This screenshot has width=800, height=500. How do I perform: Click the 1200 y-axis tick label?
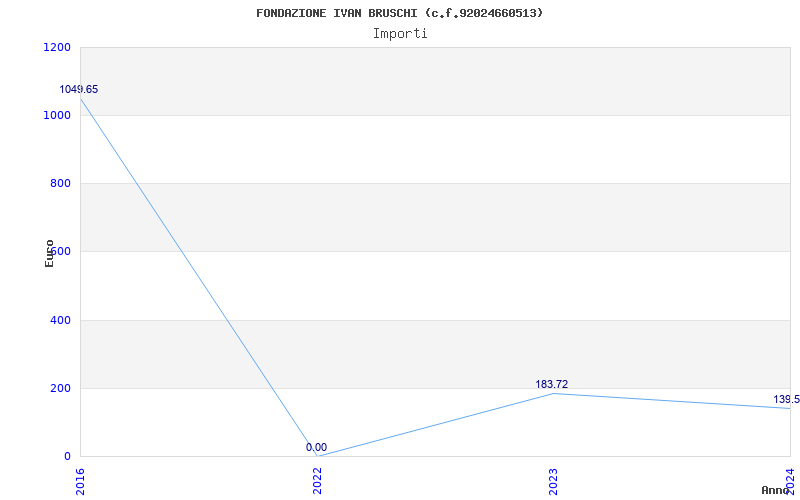(57, 47)
